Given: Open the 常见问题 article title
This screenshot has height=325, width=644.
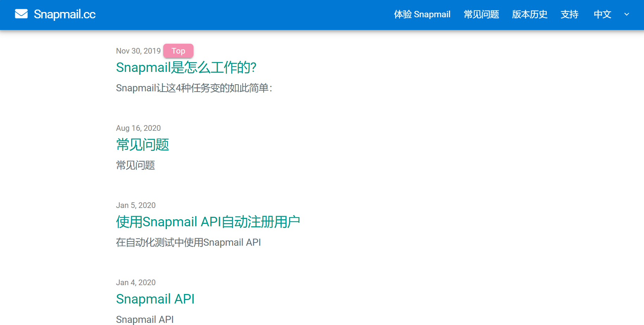Looking at the screenshot, I should point(142,145).
